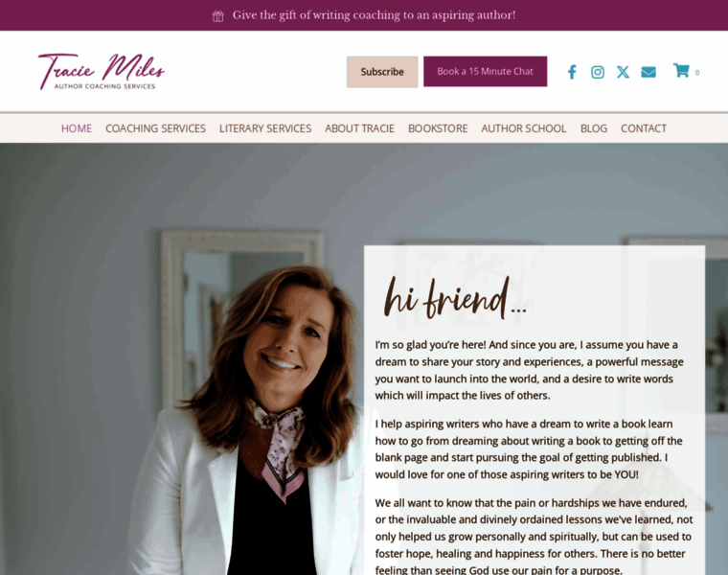Navigate to AUTHOR SCHOOL
Image resolution: width=728 pixels, height=575 pixels.
click(x=524, y=128)
